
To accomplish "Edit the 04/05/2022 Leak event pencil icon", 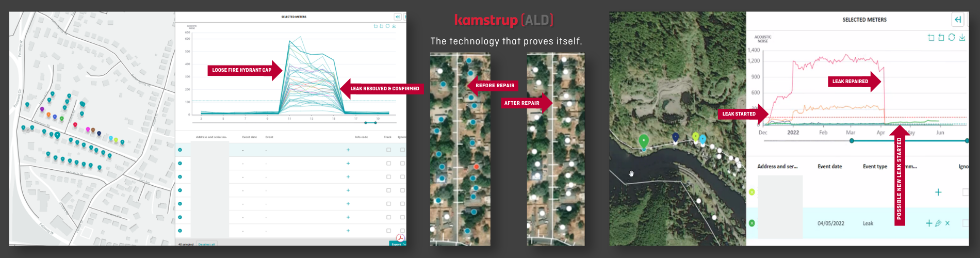I will pos(938,223).
